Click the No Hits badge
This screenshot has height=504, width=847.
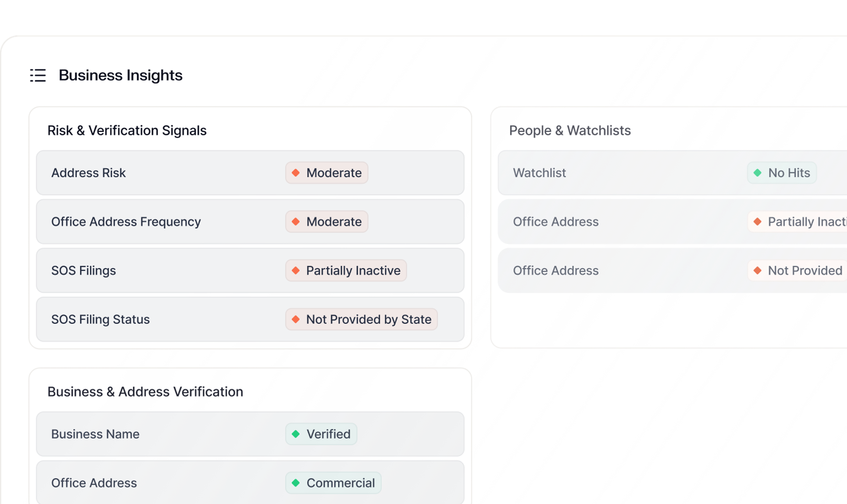(x=782, y=173)
